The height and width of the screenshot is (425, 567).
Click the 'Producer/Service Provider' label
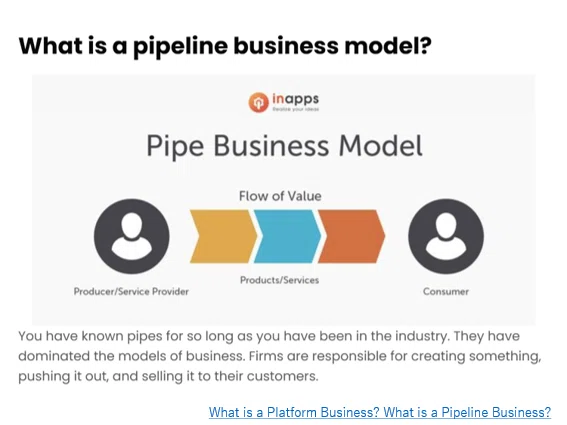click(131, 292)
